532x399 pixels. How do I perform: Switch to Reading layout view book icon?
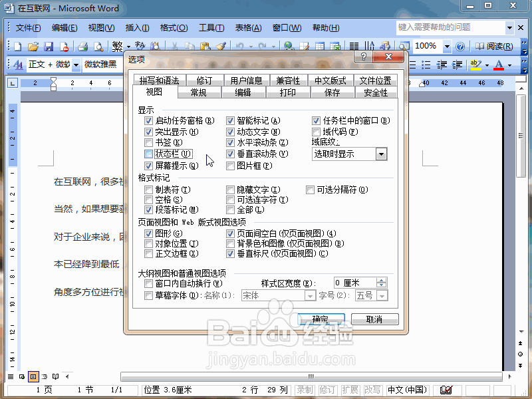coord(56,376)
